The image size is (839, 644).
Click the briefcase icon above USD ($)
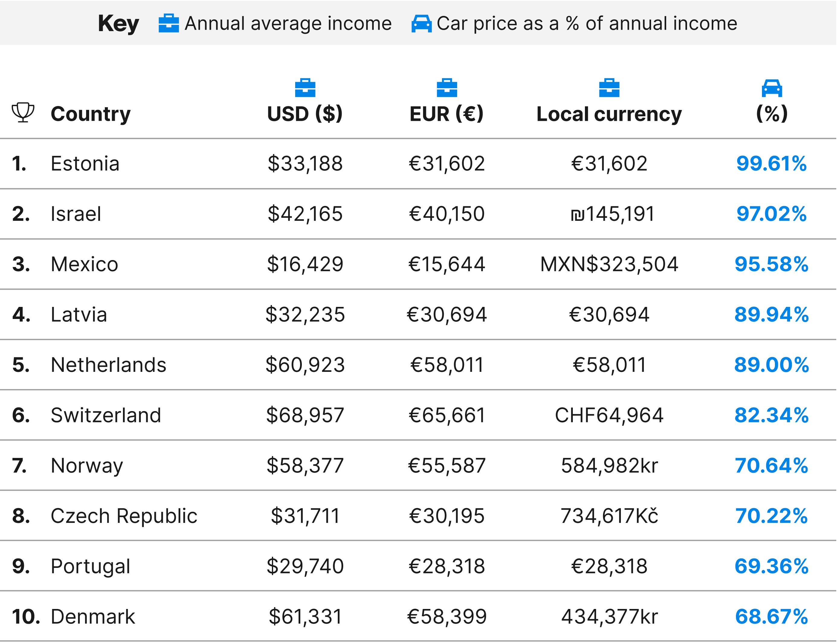point(305,88)
